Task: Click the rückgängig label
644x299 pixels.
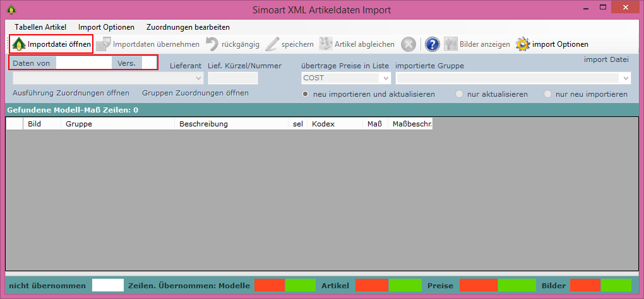Action: (x=241, y=44)
